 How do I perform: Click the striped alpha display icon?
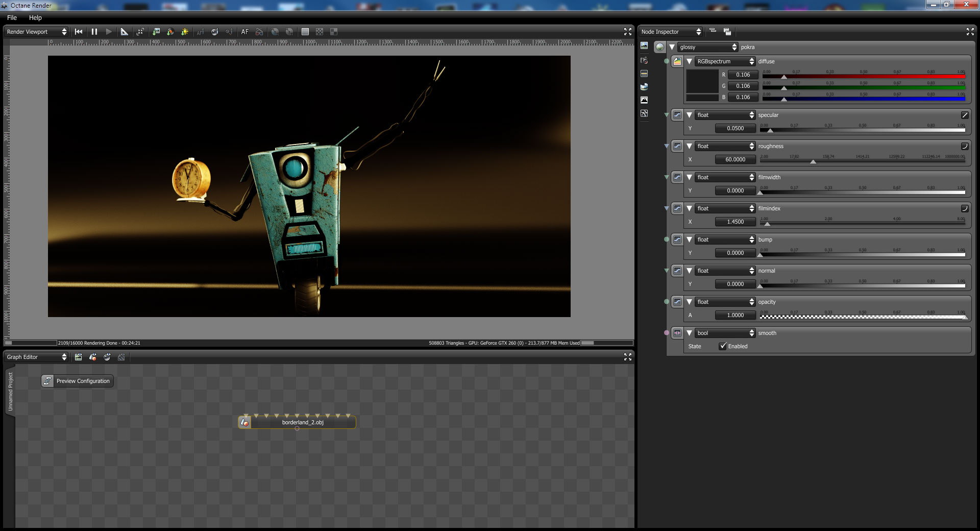[305, 32]
